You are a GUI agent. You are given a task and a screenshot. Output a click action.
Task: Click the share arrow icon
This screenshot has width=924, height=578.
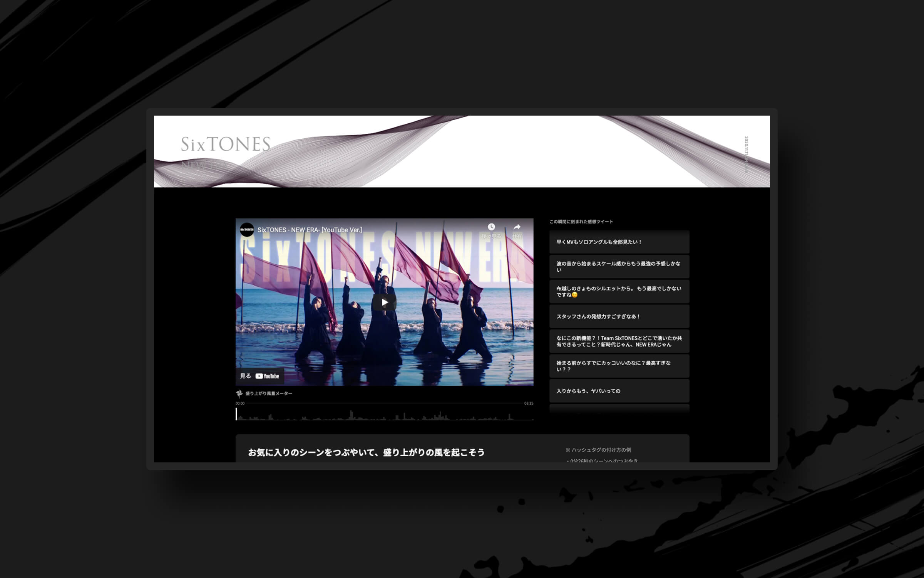517,227
